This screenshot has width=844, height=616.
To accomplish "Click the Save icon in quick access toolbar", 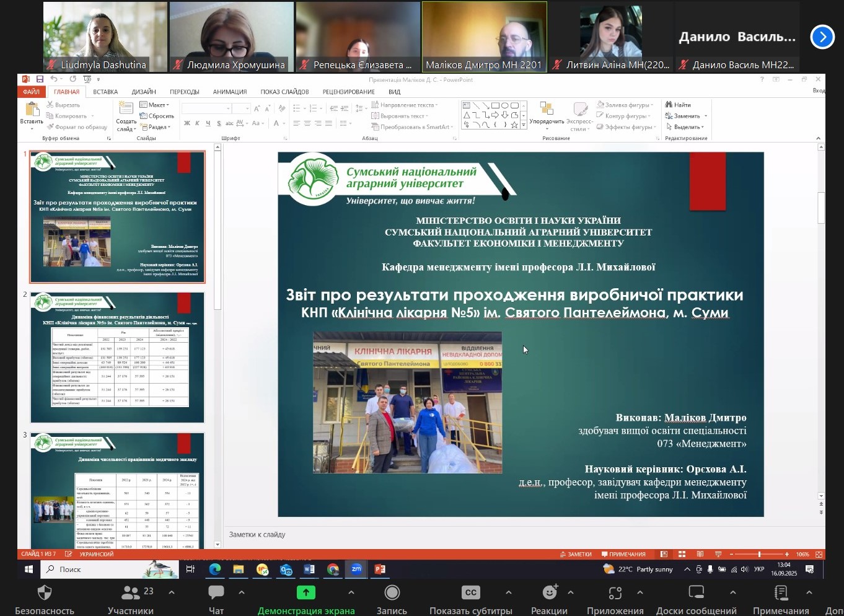I will (x=40, y=79).
